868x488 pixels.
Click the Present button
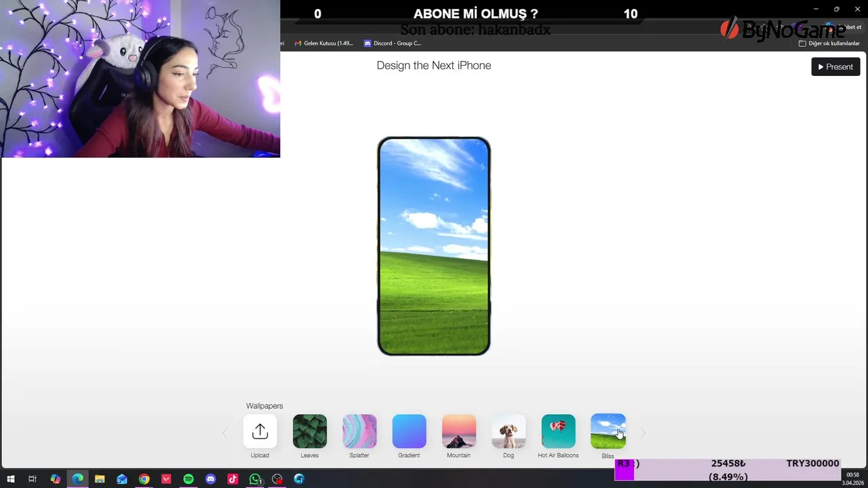835,66
